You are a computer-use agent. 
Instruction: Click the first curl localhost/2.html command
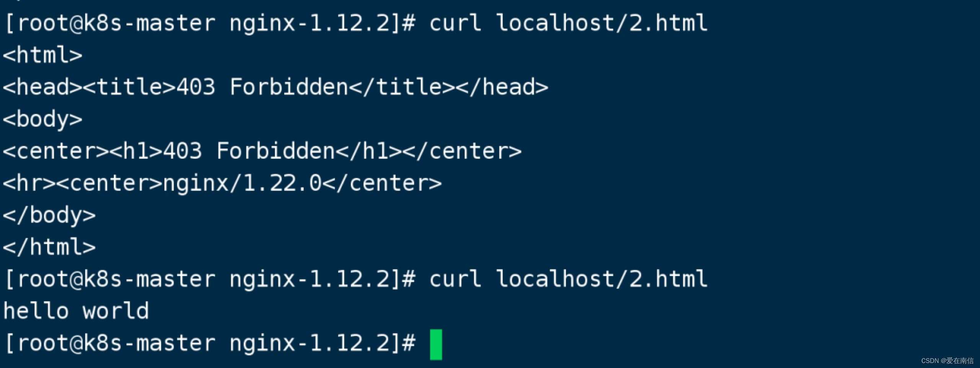(568, 23)
